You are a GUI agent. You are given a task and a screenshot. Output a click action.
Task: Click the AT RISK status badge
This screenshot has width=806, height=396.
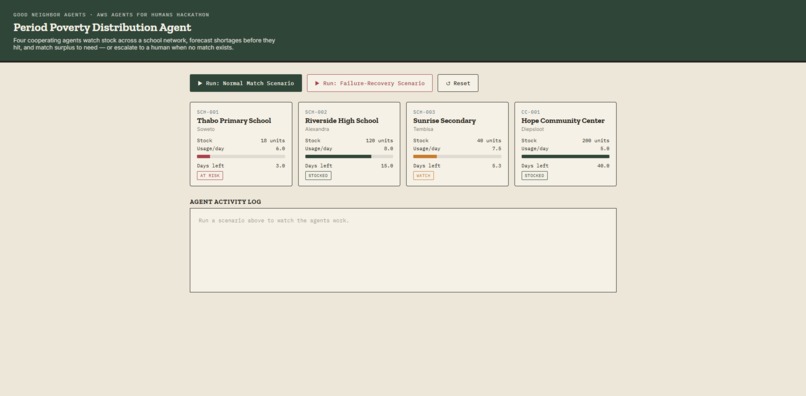tap(210, 176)
